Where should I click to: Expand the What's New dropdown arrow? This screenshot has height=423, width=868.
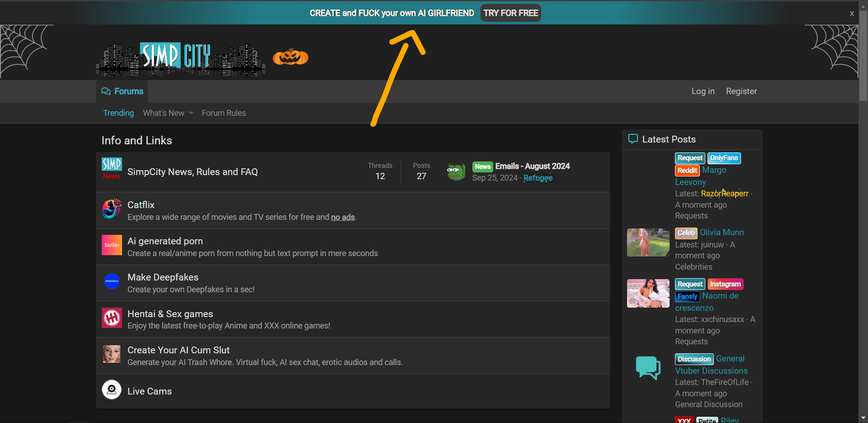tap(191, 113)
